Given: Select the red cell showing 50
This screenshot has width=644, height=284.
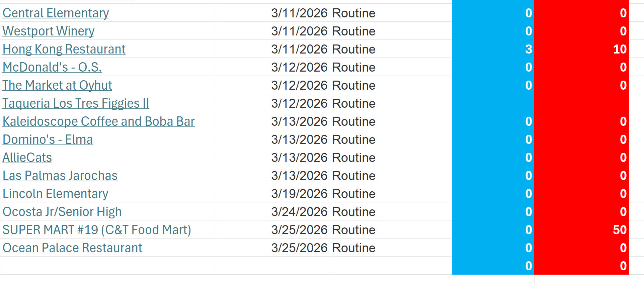Looking at the screenshot, I should tap(581, 230).
